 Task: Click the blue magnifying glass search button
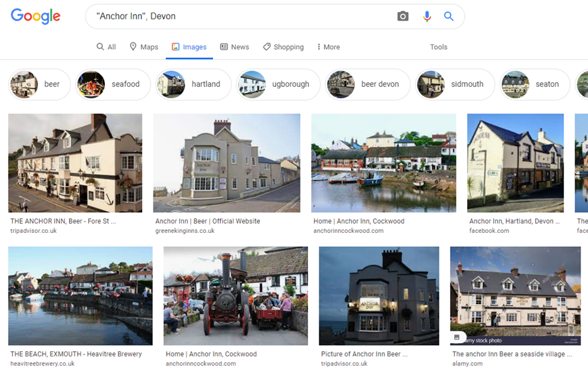[x=449, y=17]
